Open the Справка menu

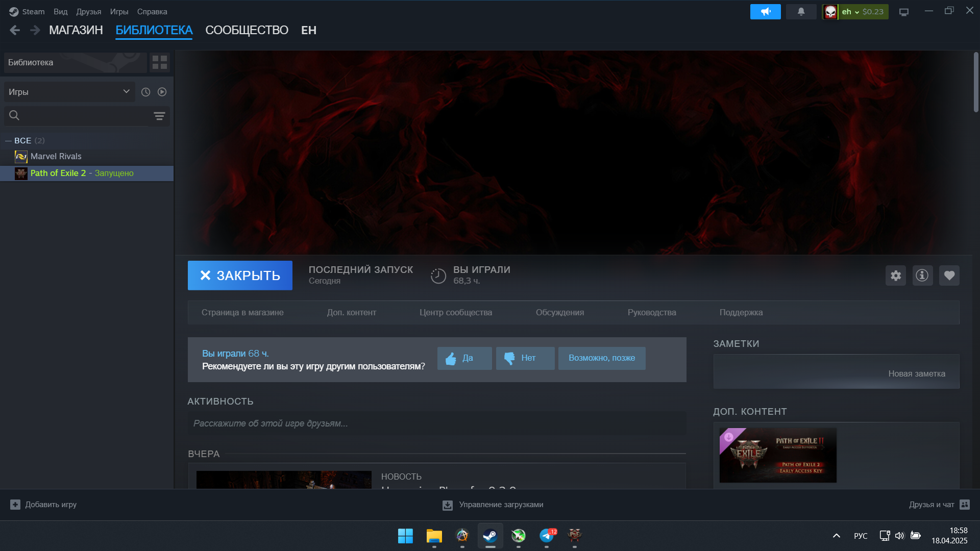tap(152, 12)
